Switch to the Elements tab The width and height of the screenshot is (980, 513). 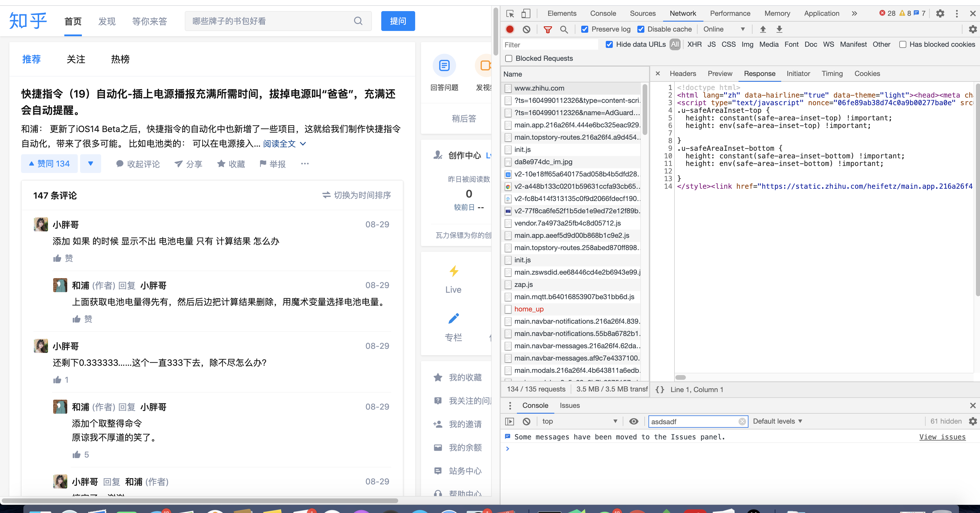tap(562, 14)
